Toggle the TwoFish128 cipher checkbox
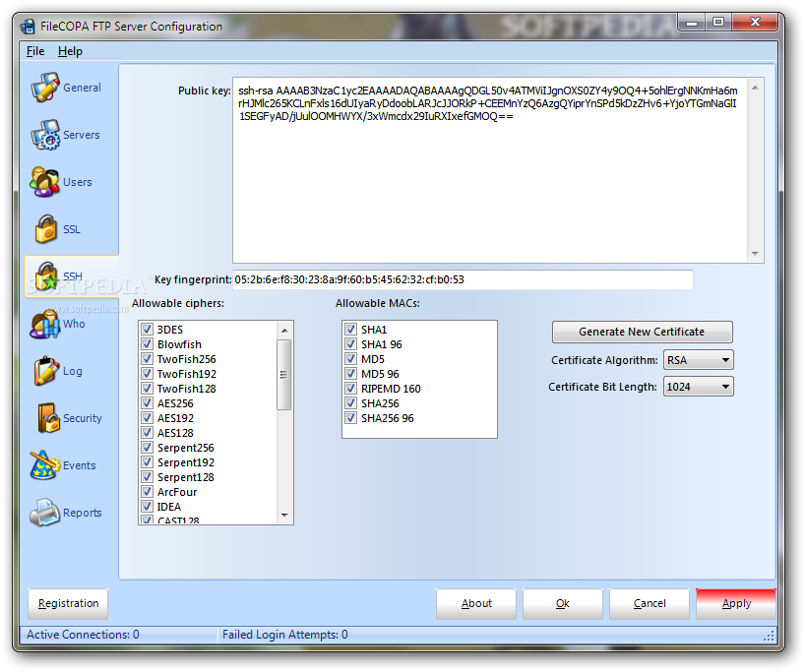 pos(148,388)
